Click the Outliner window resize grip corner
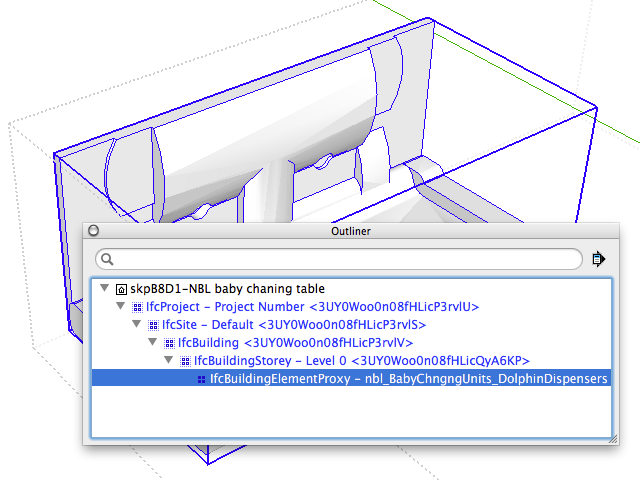 coord(613,439)
